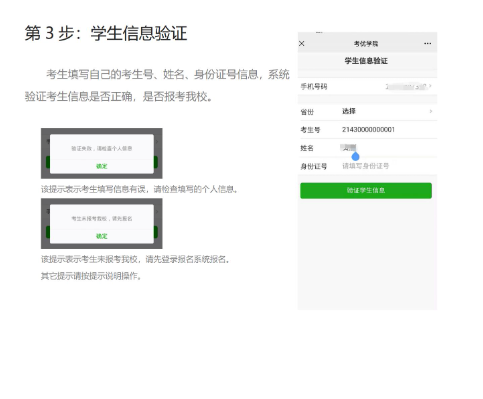Click the 考生号 field with 21430000000001
The width and height of the screenshot is (483, 399).
pyautogui.click(x=367, y=130)
